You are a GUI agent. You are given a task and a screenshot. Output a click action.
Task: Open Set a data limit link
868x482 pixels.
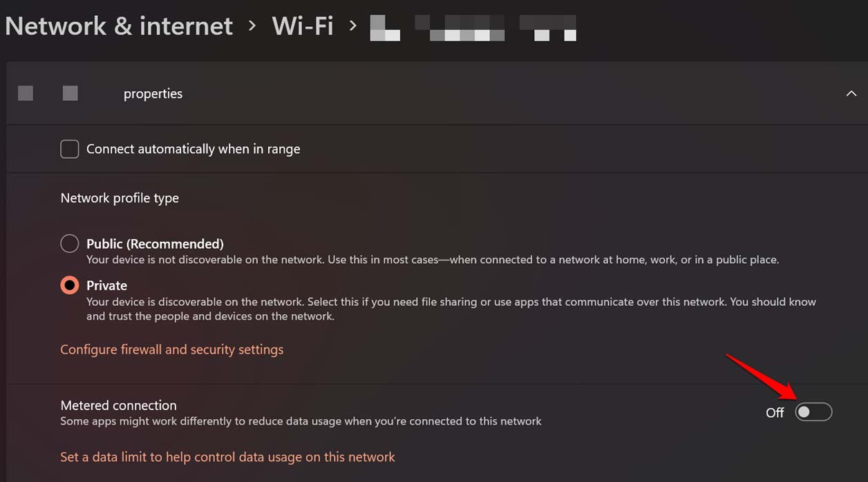click(227, 457)
